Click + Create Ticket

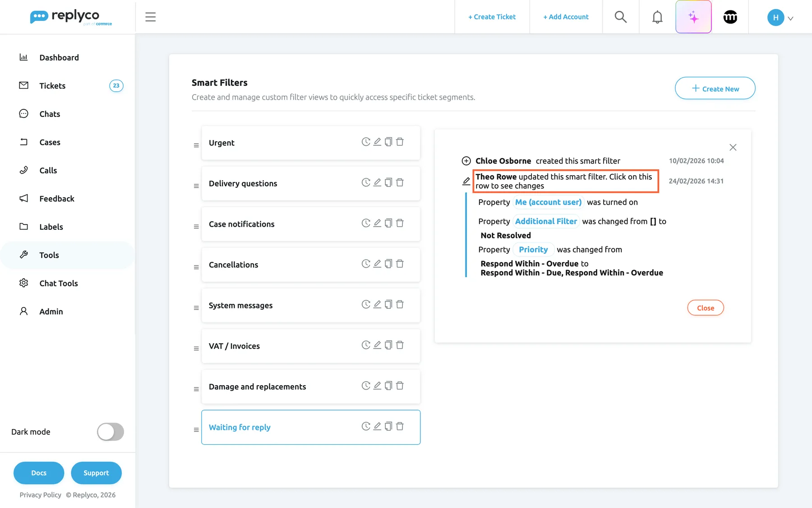point(492,17)
